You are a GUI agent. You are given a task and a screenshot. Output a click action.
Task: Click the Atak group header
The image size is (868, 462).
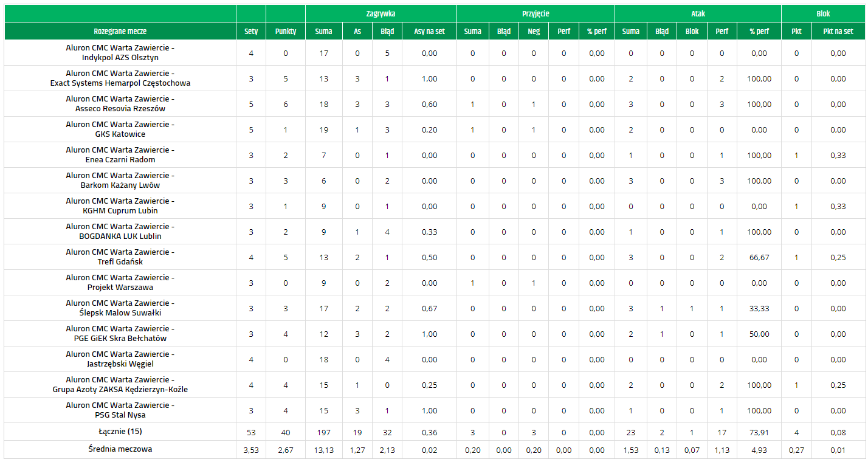[698, 13]
